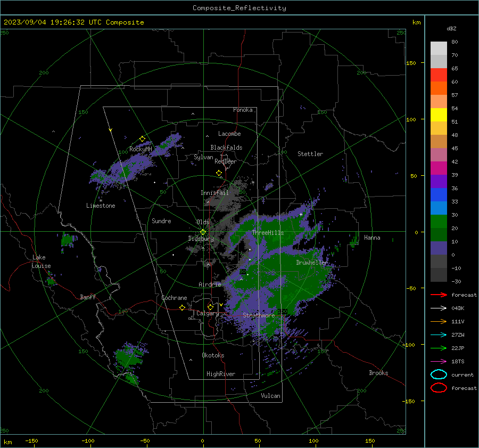Click the Okotoks city label
The image size is (479, 448).
213,355
